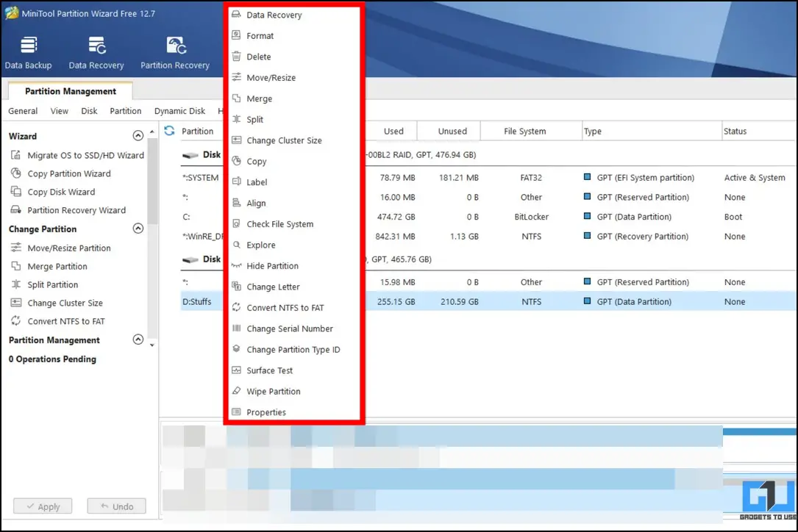Image resolution: width=798 pixels, height=532 pixels.
Task: Open Copy Partition Wizard in sidebar
Action: (x=60, y=173)
